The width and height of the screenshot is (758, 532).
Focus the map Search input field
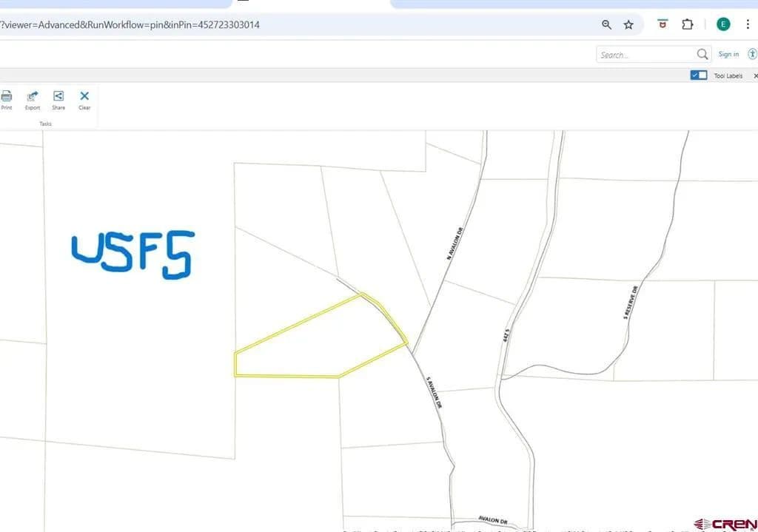coord(644,55)
